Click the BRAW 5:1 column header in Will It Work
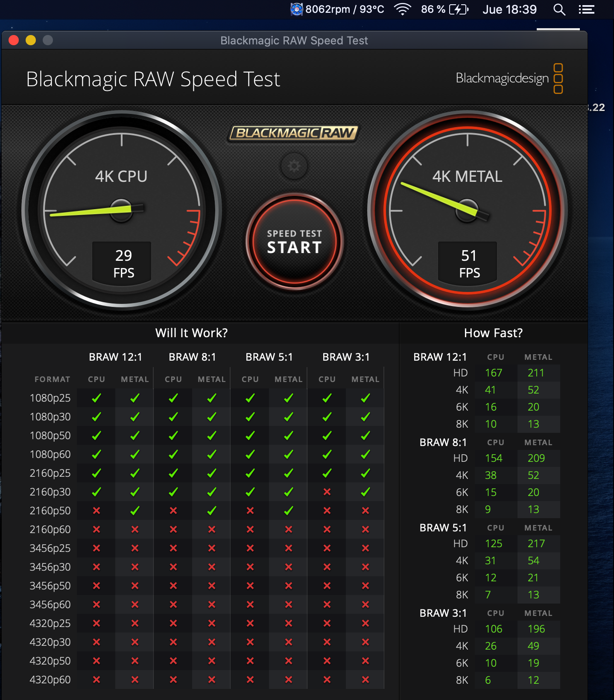The image size is (614, 700). [x=269, y=357]
